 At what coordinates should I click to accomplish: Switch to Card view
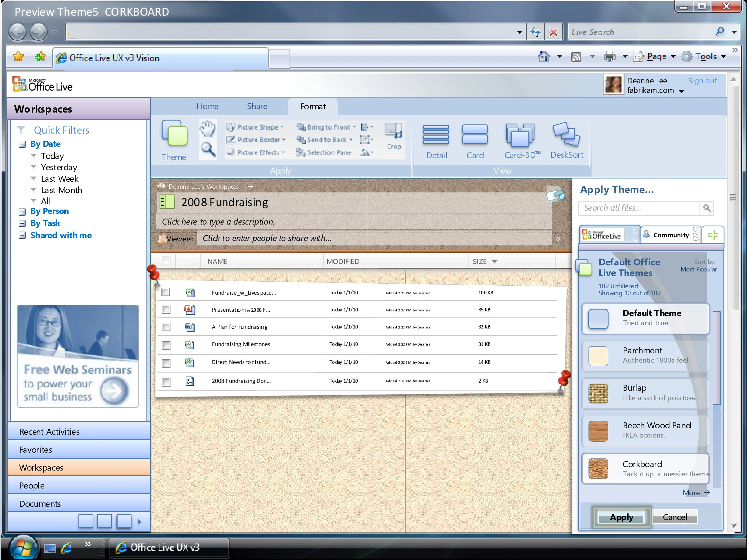tap(475, 142)
